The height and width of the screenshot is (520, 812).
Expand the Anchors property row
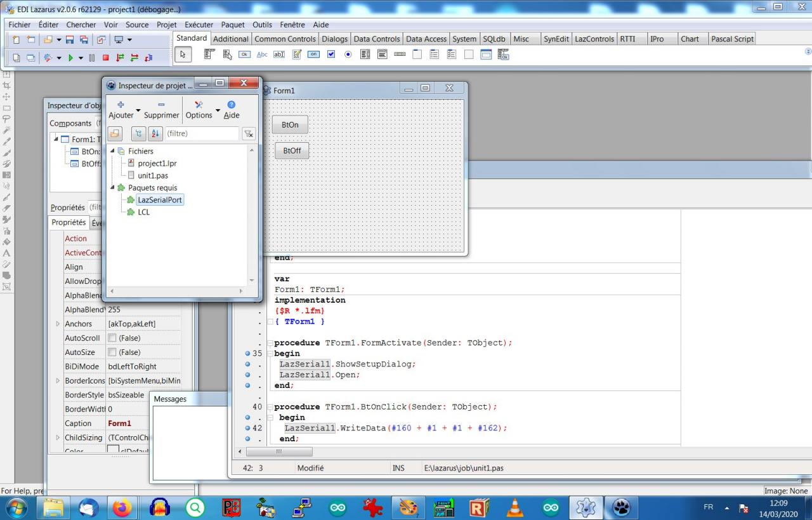pyautogui.click(x=58, y=324)
